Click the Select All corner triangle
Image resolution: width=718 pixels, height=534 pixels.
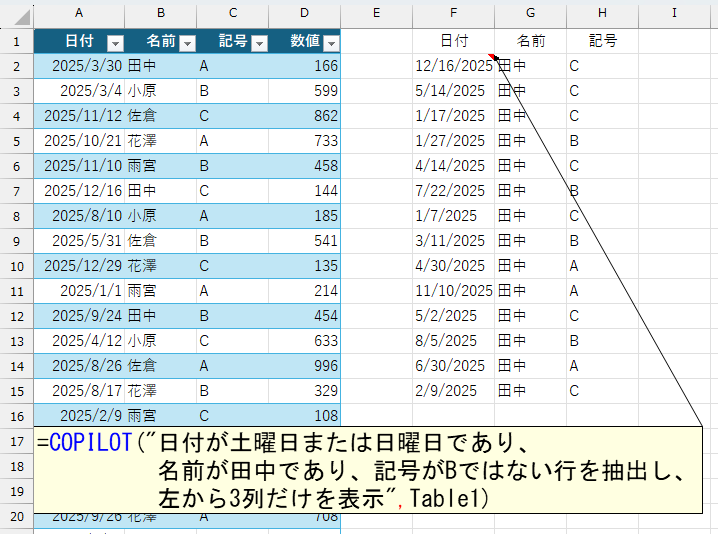[21, 17]
